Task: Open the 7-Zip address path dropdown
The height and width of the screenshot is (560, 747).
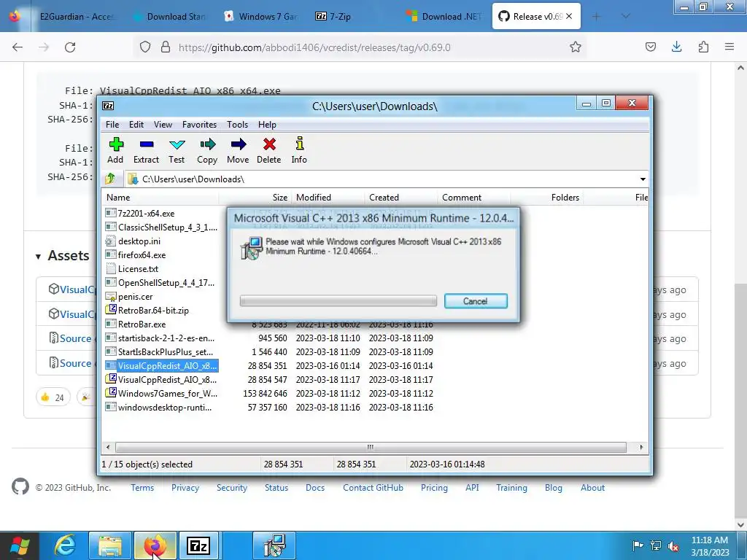Action: pos(643,179)
